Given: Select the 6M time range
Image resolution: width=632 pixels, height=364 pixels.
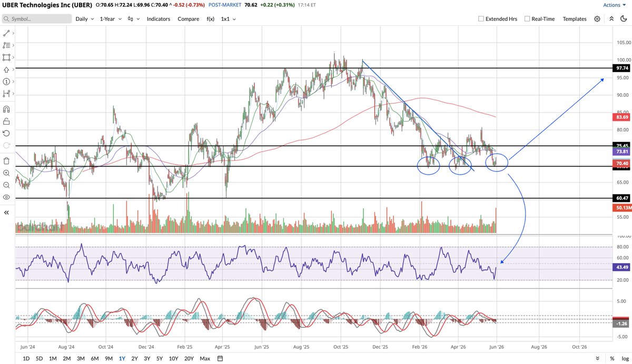Looking at the screenshot, I should (x=94, y=358).
